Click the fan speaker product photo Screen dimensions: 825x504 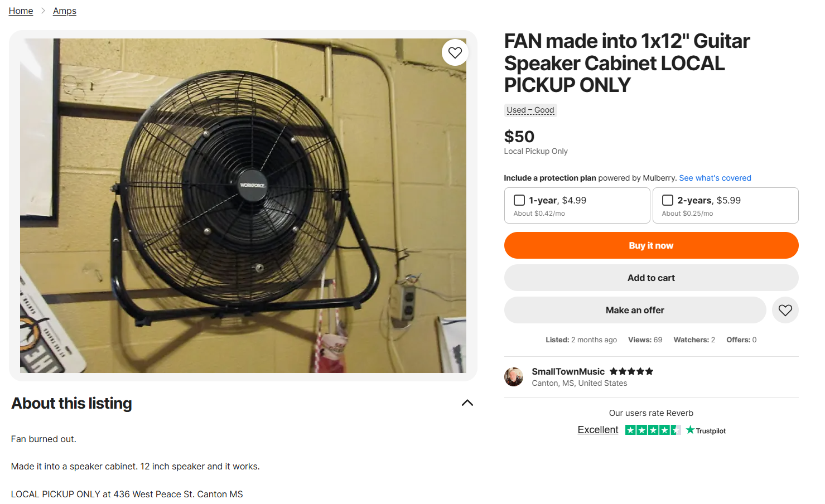[243, 206]
